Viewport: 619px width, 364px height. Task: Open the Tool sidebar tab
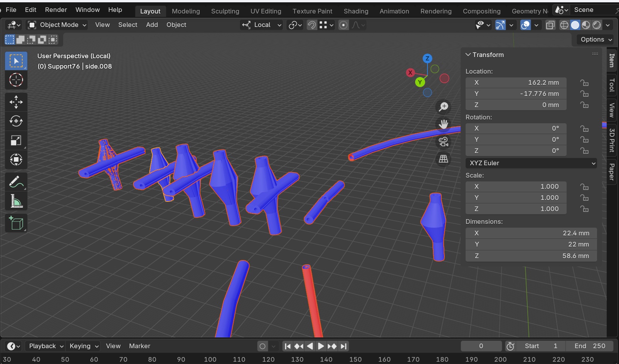tap(612, 85)
